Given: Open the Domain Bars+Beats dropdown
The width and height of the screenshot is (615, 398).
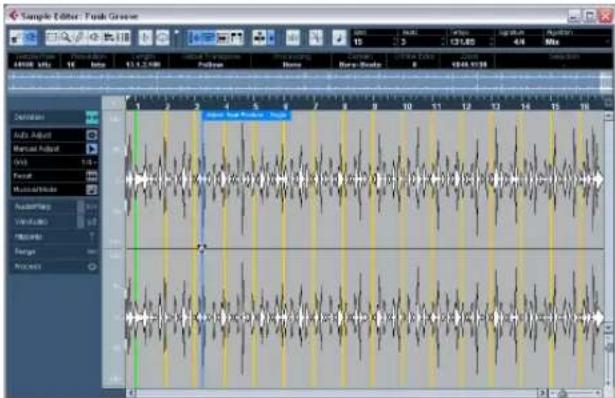Looking at the screenshot, I should tap(360, 64).
